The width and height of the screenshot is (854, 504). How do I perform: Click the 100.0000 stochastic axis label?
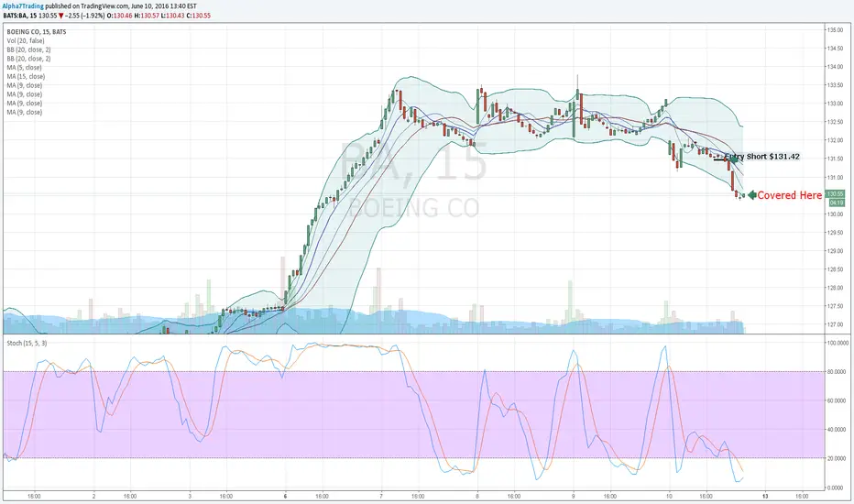tap(838, 344)
